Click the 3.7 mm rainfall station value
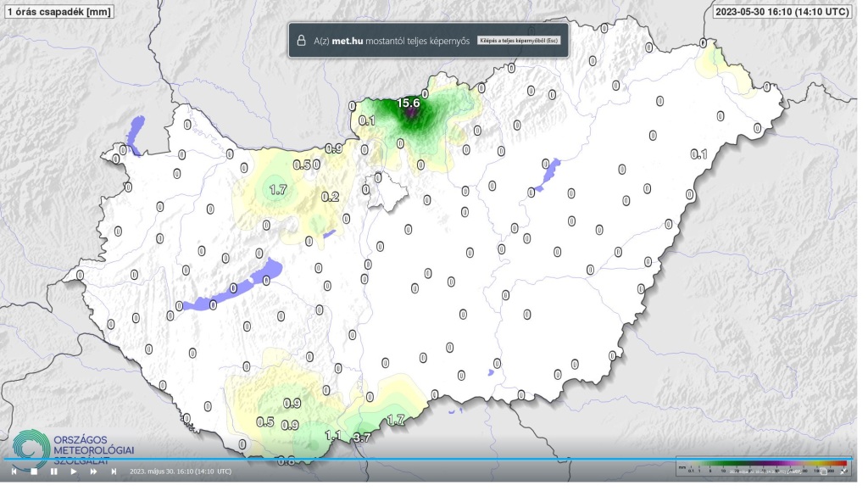Viewport: 868px width, 491px height. click(362, 438)
